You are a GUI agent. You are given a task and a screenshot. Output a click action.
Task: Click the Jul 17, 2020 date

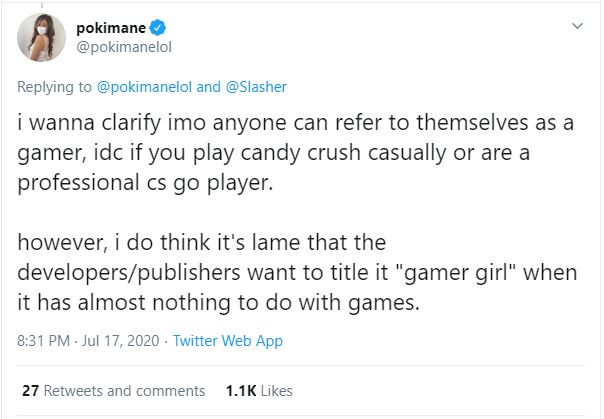tap(122, 341)
